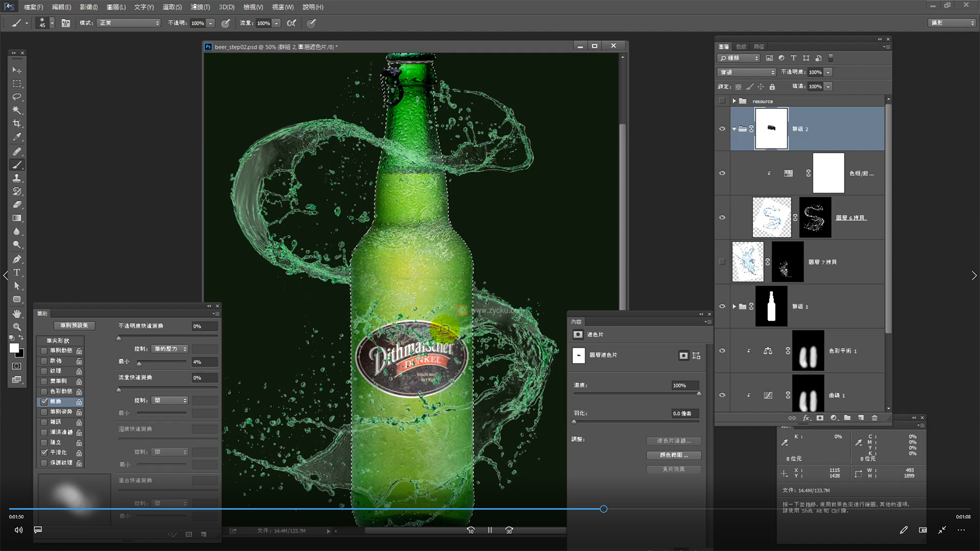
Task: Uncheck the 平滑化 smoothing checkbox
Action: tap(44, 453)
